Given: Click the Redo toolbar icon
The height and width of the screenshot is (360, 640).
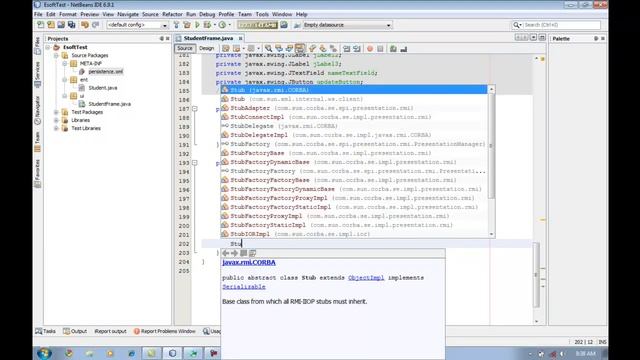Looking at the screenshot, I should [x=96, y=25].
